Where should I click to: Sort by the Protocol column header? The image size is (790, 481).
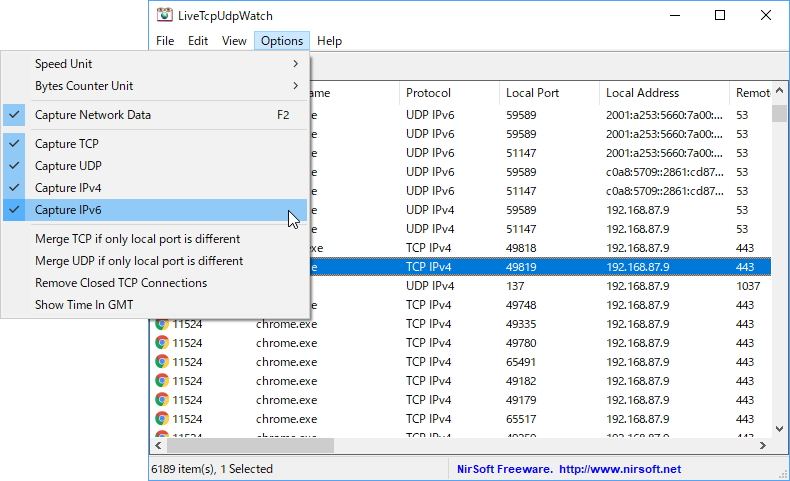pyautogui.click(x=449, y=93)
